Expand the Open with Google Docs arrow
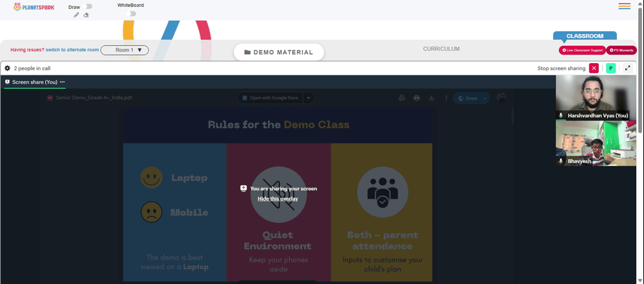The image size is (644, 284). [309, 98]
